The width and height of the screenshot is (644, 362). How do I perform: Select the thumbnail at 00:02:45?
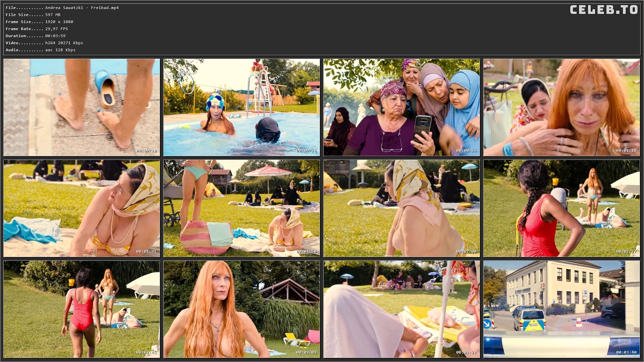(82, 309)
